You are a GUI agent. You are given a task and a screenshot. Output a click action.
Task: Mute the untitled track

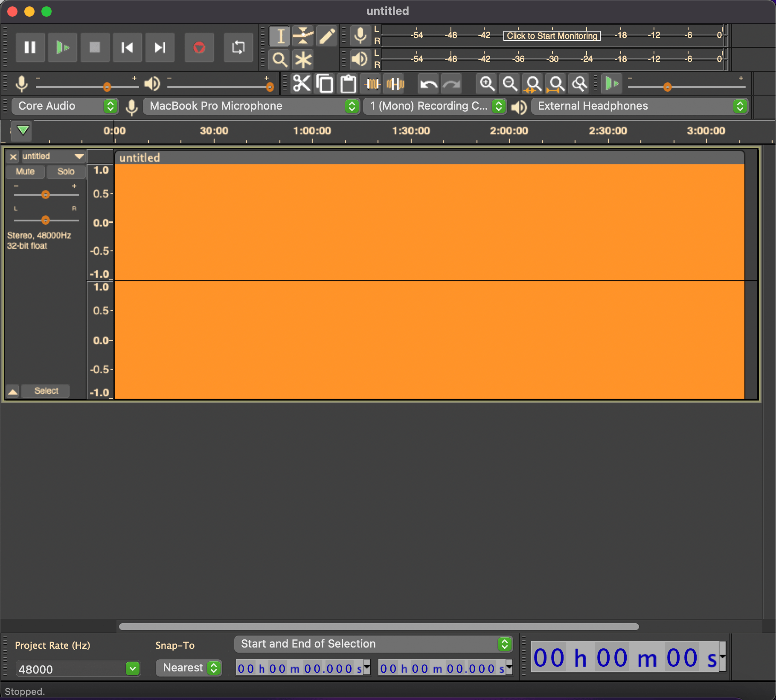click(x=25, y=171)
